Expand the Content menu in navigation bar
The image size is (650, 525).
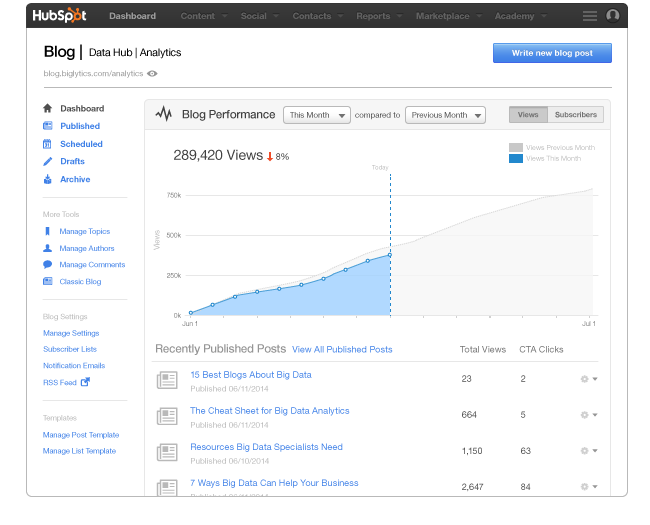click(x=203, y=16)
